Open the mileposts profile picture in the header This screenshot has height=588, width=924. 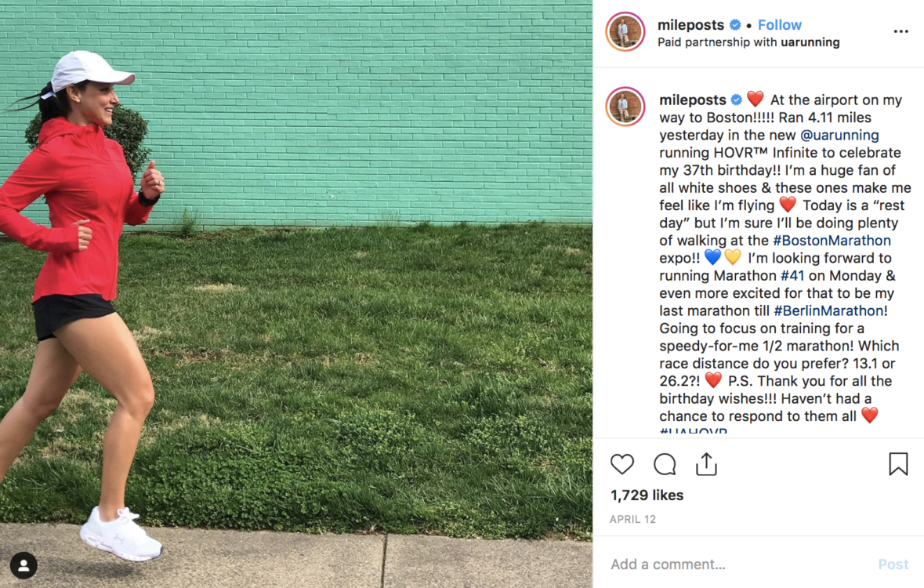(625, 32)
